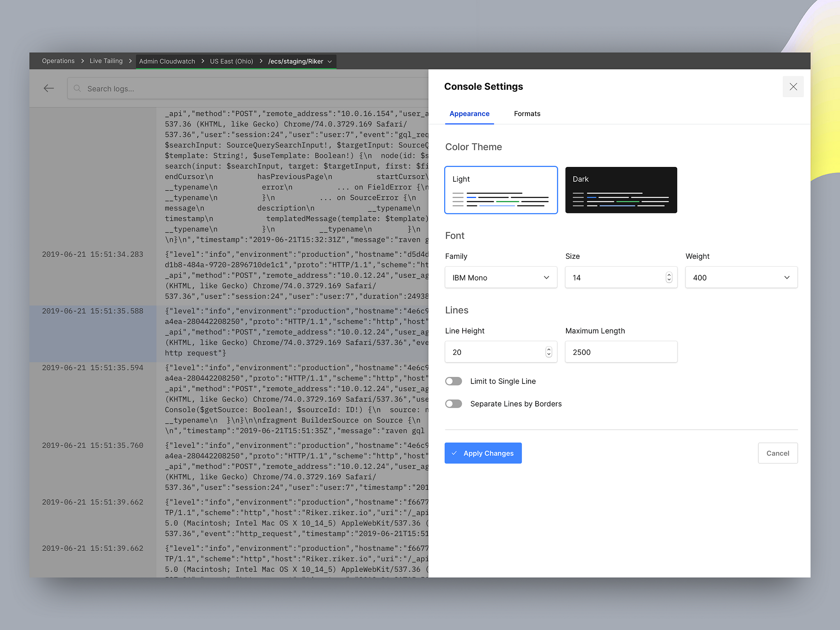Select the Appearance tab
The width and height of the screenshot is (840, 630).
(x=469, y=114)
